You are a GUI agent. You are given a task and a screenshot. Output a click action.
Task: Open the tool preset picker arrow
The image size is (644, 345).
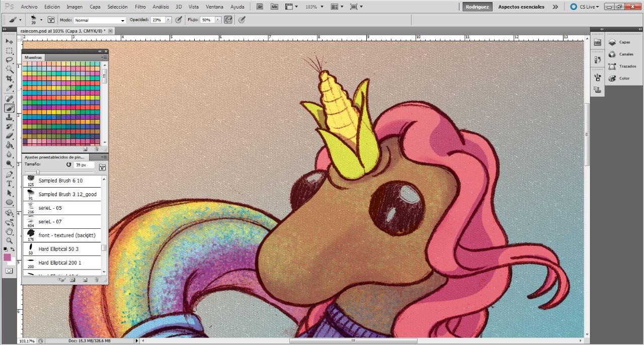(x=20, y=20)
